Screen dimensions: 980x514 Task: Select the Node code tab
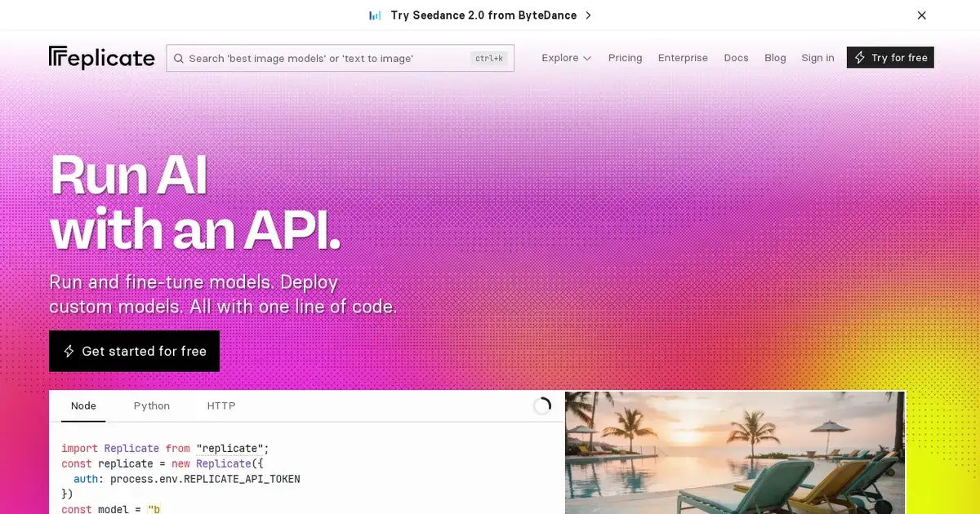click(x=83, y=405)
